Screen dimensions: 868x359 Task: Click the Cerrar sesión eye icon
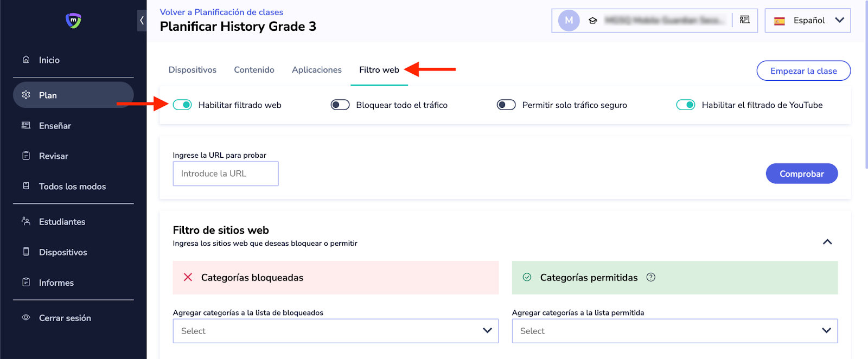click(26, 318)
